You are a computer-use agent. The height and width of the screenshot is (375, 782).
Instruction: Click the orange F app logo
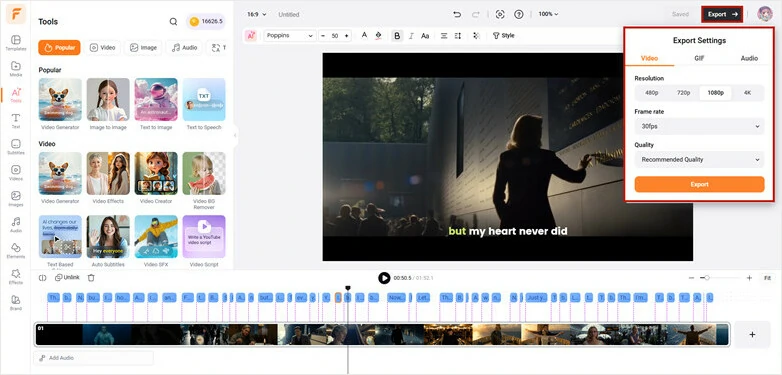(x=15, y=13)
